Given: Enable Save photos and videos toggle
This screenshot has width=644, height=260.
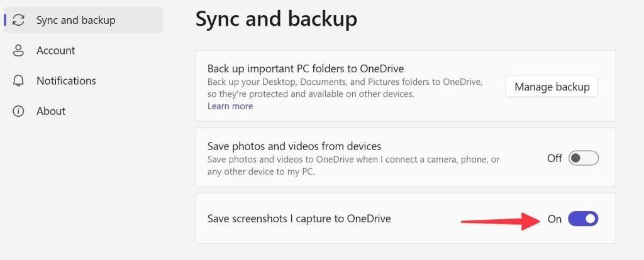Looking at the screenshot, I should pos(583,158).
